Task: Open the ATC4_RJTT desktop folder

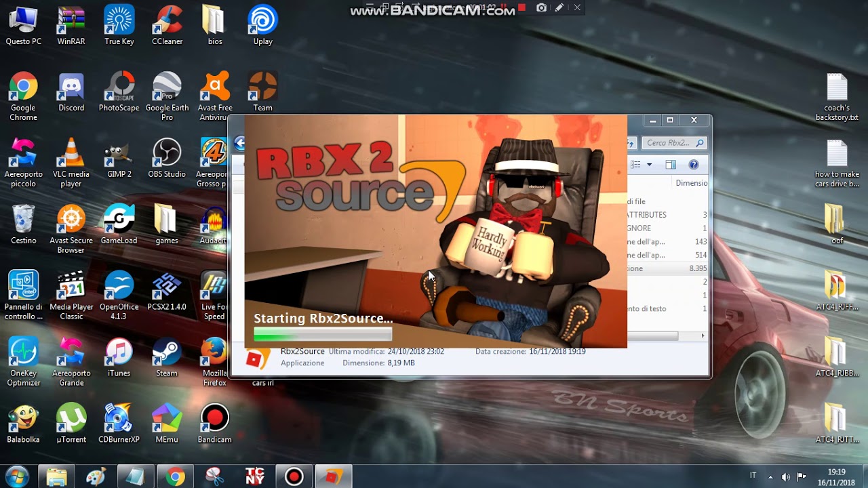Action: click(x=837, y=424)
